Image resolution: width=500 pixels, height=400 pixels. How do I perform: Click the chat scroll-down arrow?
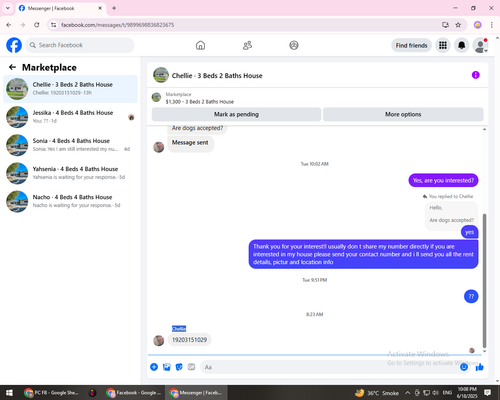[x=484, y=351]
